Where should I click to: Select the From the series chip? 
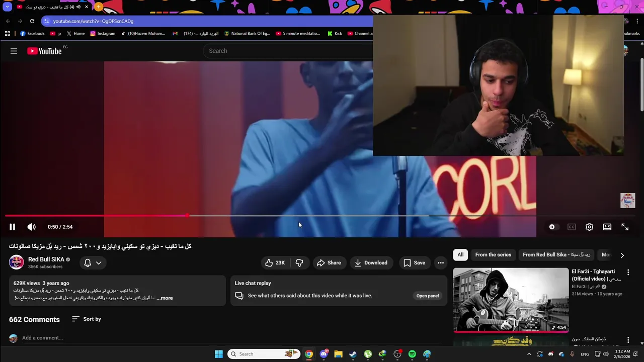(x=493, y=254)
